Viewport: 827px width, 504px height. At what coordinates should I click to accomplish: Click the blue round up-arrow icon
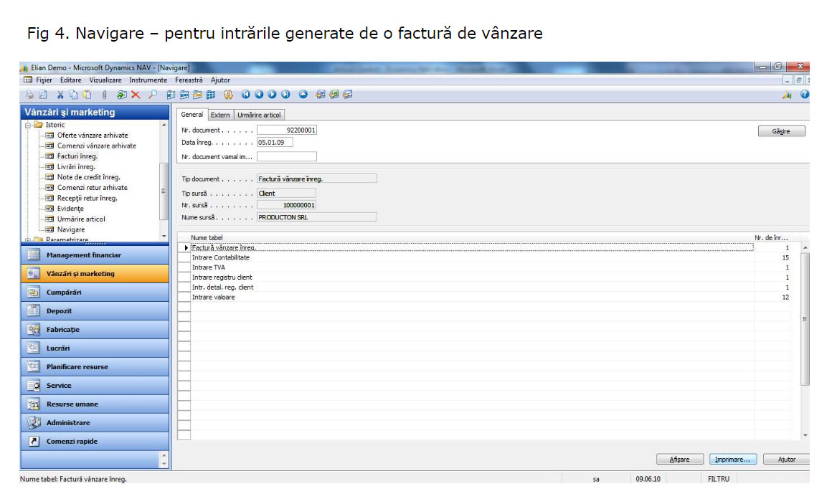[x=303, y=95]
